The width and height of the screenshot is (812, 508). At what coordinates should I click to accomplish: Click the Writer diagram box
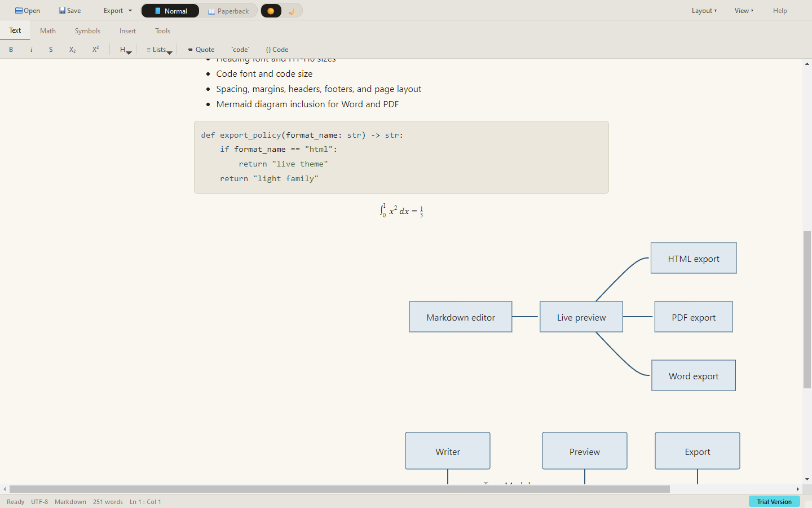pyautogui.click(x=448, y=451)
